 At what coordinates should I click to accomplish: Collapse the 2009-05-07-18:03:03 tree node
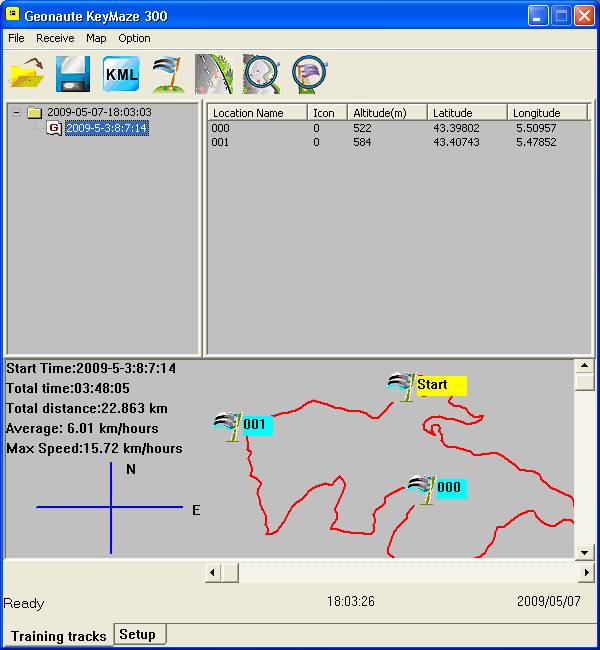[16, 112]
